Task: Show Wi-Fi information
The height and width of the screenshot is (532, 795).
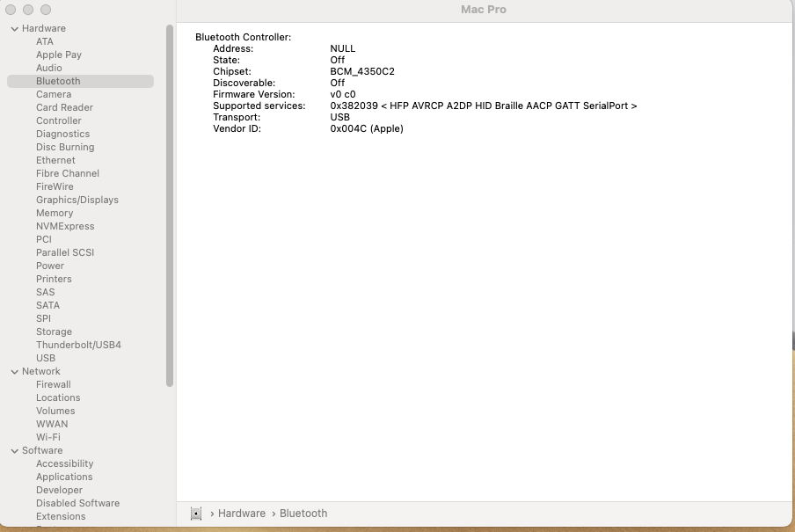Action: coord(48,437)
